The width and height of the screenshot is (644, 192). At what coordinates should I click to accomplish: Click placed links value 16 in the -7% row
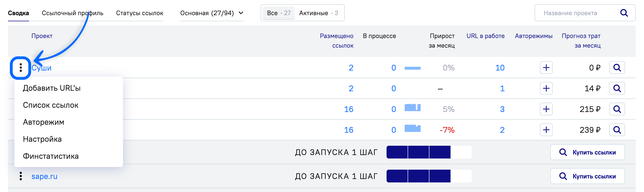point(349,130)
